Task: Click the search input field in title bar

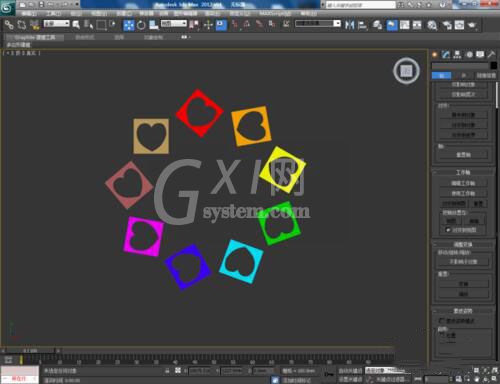Action: pos(361,5)
